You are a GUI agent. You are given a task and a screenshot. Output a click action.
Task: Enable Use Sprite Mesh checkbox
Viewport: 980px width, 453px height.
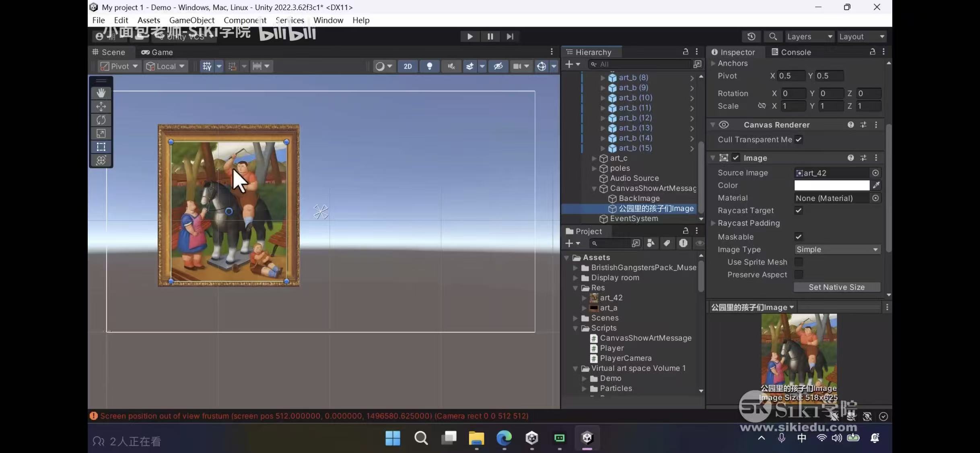(799, 262)
